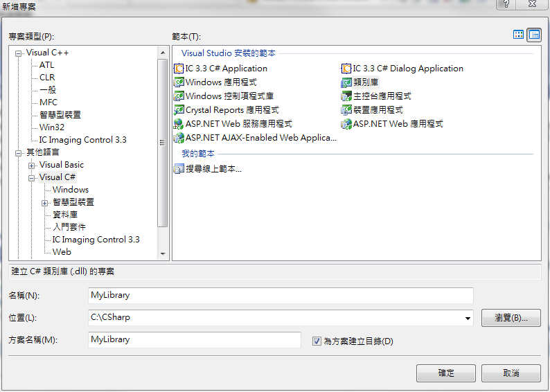Select IC Imaging Control 3.3 under Visual C#
This screenshot has width=550, height=392.
point(96,240)
